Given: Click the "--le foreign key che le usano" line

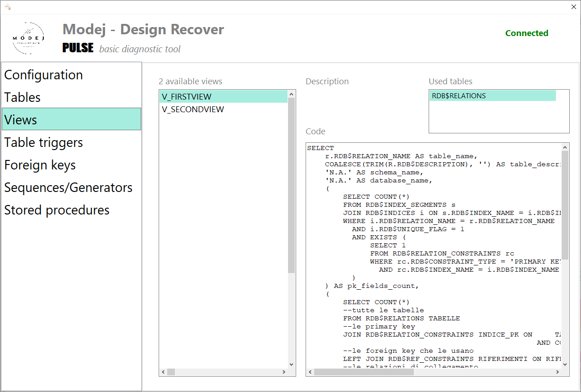Looking at the screenshot, I should (x=408, y=351).
